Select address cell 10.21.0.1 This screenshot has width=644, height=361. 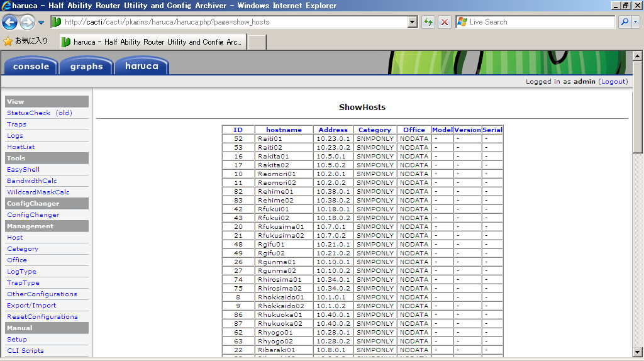(x=333, y=245)
